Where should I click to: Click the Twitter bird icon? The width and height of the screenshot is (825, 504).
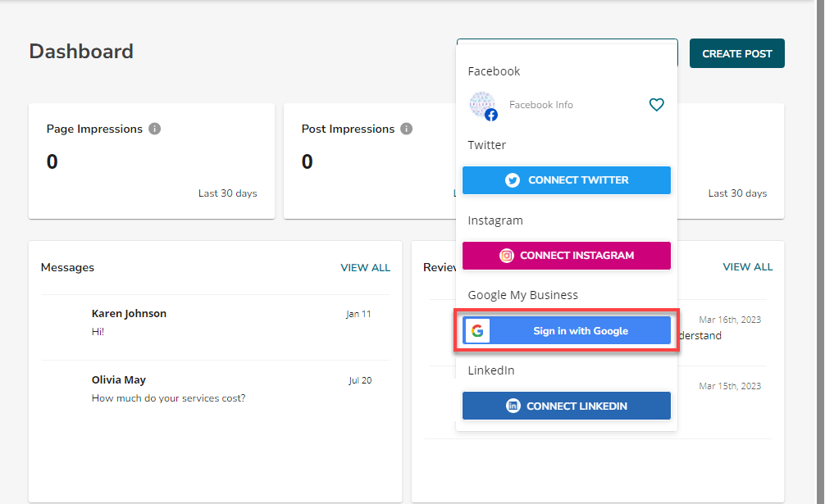tap(513, 180)
